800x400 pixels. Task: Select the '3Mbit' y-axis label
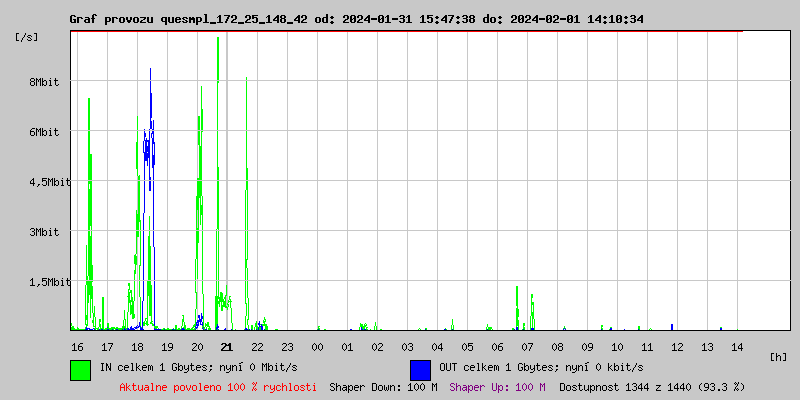tap(44, 232)
